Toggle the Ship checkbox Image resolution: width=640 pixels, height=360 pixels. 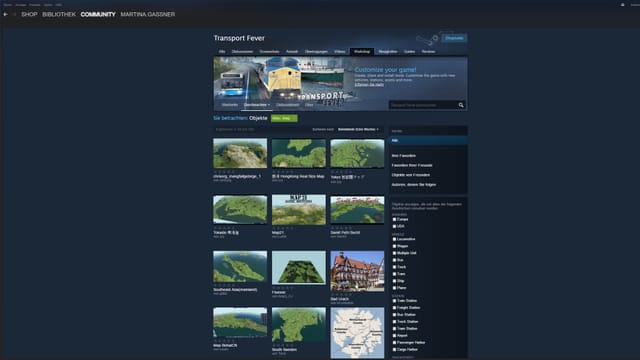coord(394,281)
